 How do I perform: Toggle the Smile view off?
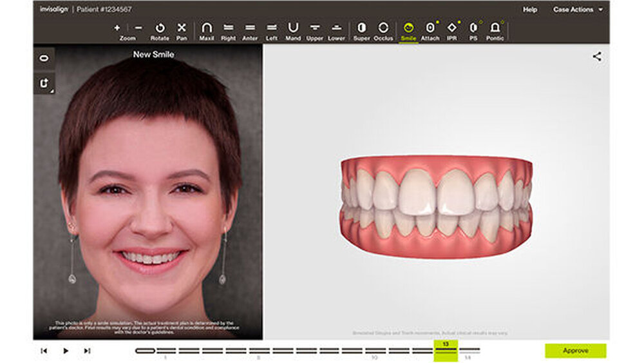pos(408,28)
